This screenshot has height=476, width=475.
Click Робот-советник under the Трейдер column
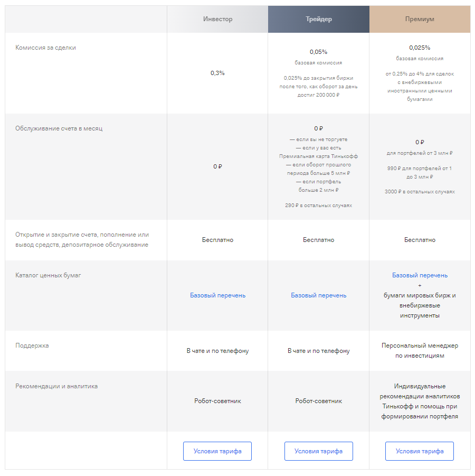click(318, 401)
